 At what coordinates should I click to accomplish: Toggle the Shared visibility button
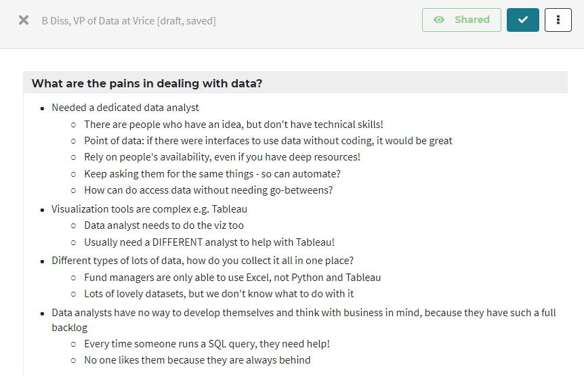pos(461,20)
